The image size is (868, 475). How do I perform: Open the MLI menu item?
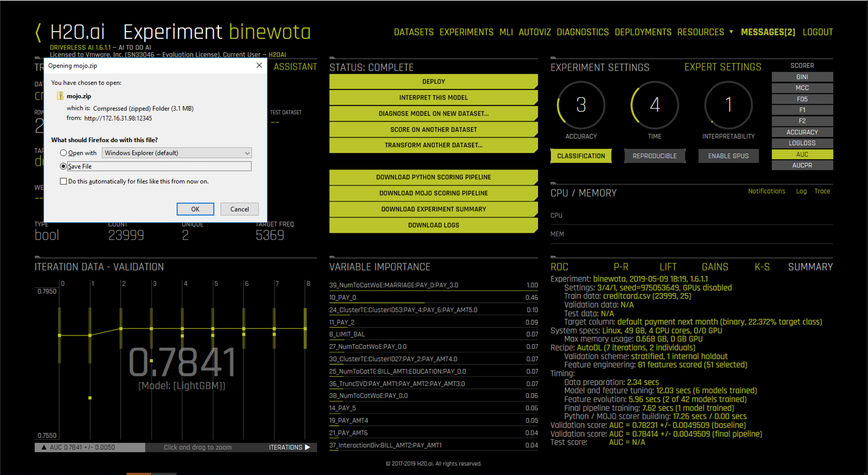tap(506, 32)
